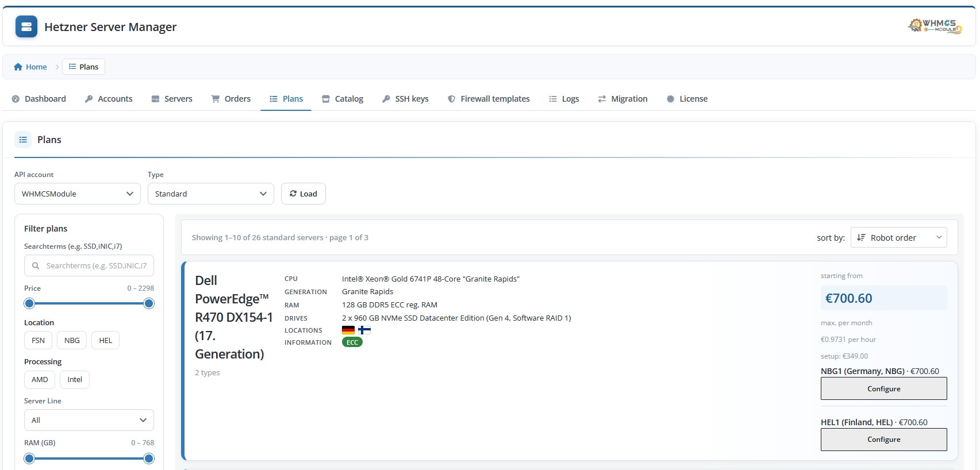Switch to the Migration tab
The width and height of the screenshot is (980, 470).
[x=623, y=99]
